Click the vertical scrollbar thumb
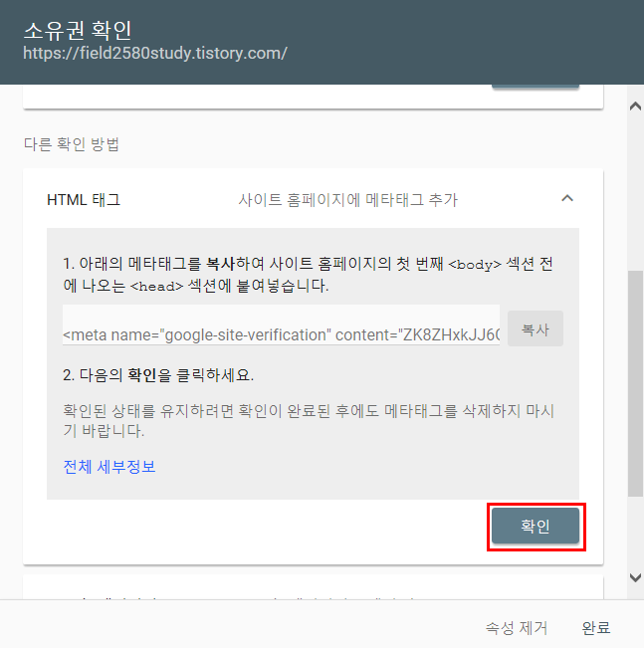This screenshot has height=648, width=644. (x=635, y=383)
